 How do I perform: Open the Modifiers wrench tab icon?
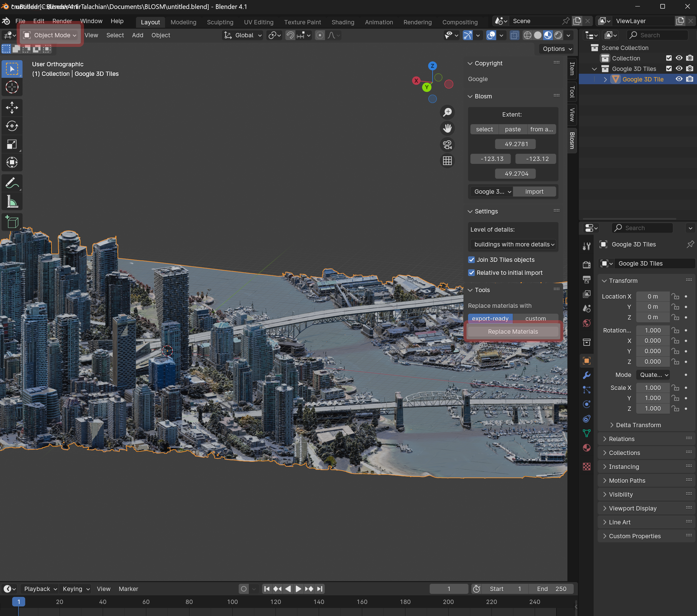click(x=587, y=375)
